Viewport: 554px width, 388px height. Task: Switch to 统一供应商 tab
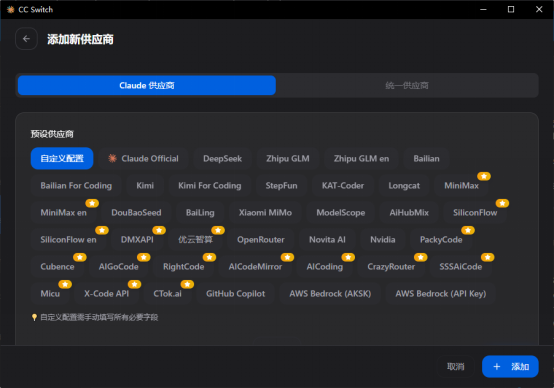pyautogui.click(x=407, y=85)
